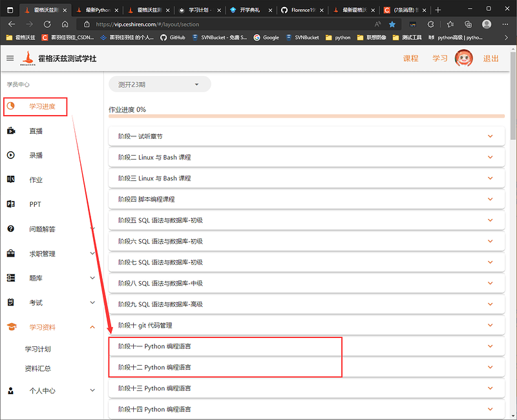Click the 直播 camera icon in sidebar
The image size is (517, 420).
(x=11, y=131)
